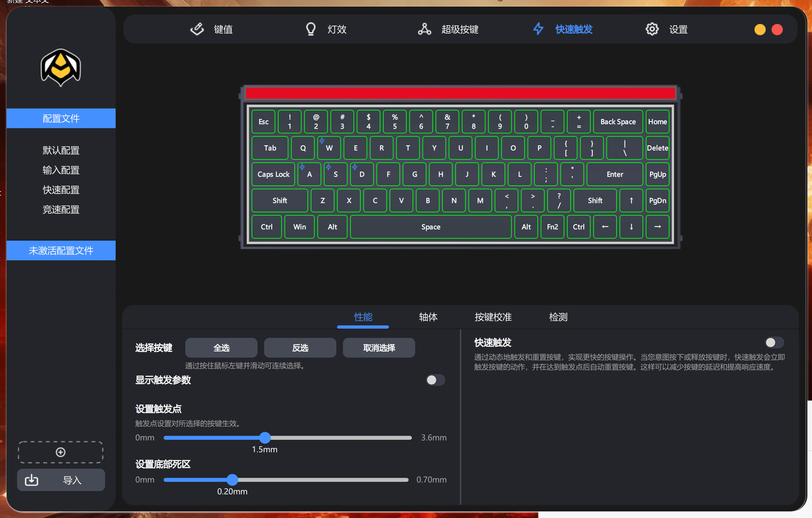This screenshot has width=812, height=518.
Task: Click the import arrow icon beside 导入
Action: 32,480
